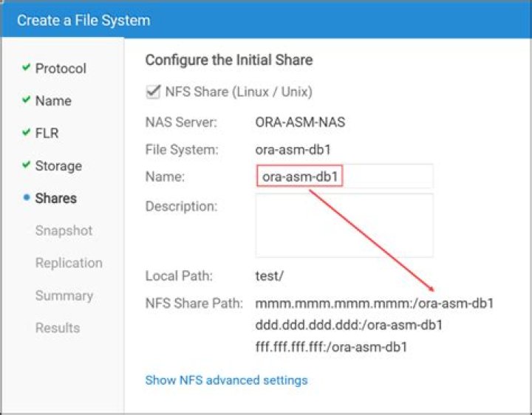Open the Replication step

(x=69, y=263)
